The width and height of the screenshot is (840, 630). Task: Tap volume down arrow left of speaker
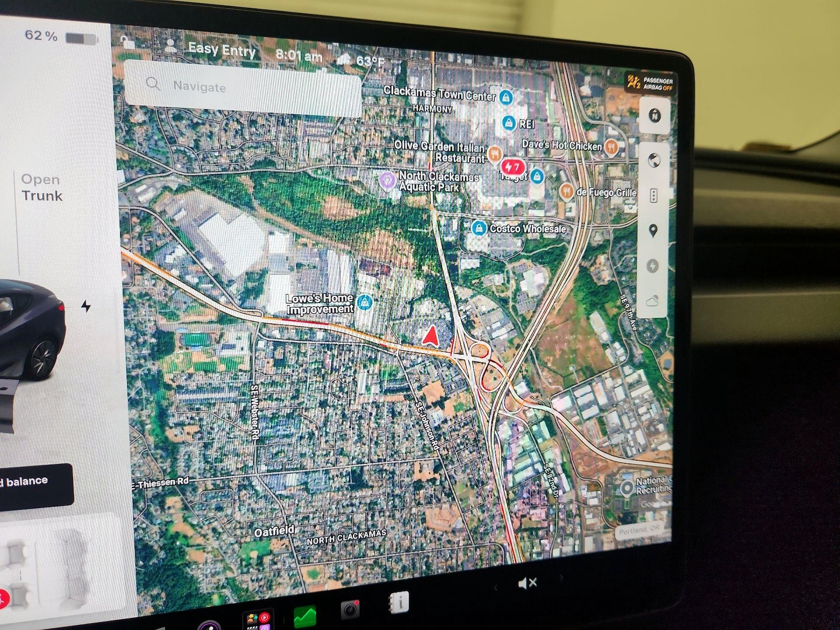pyautogui.click(x=496, y=587)
